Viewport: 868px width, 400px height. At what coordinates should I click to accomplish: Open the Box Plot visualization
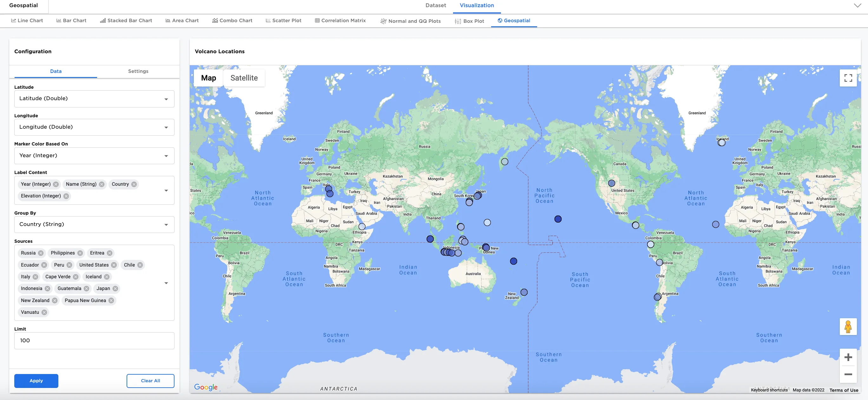470,21
